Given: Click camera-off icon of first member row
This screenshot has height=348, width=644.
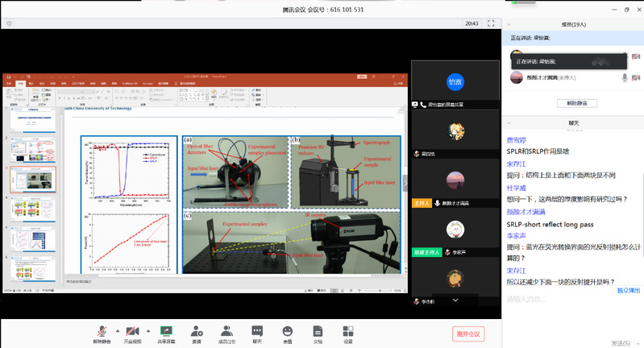Looking at the screenshot, I should click(x=636, y=56).
